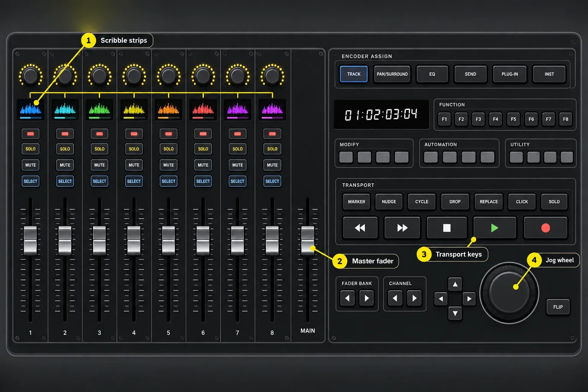Click channel 2 rotary encoder knob
588x392 pixels.
(65, 75)
